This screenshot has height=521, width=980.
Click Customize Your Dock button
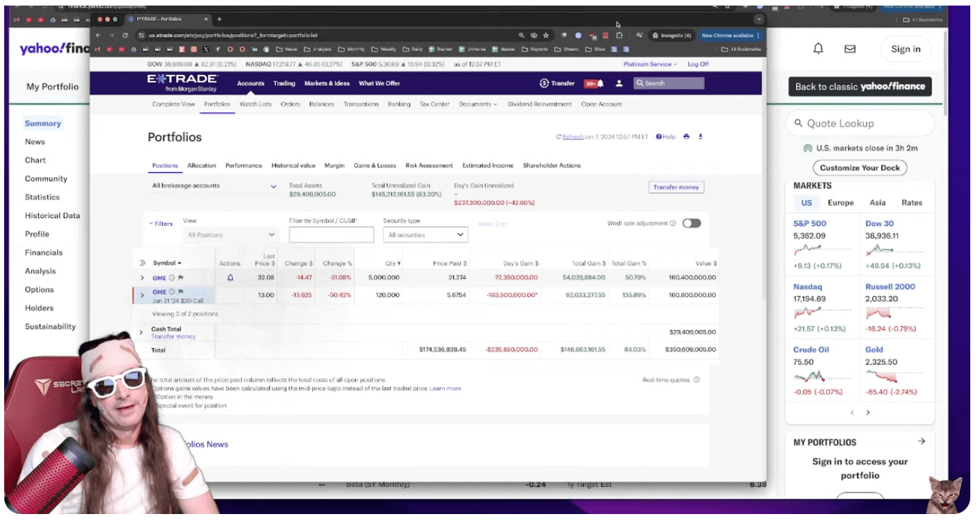(860, 167)
